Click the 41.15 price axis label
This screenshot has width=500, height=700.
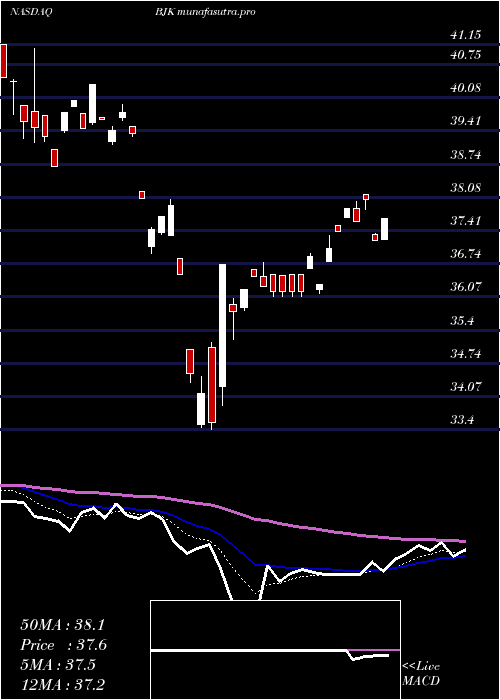coord(466,35)
